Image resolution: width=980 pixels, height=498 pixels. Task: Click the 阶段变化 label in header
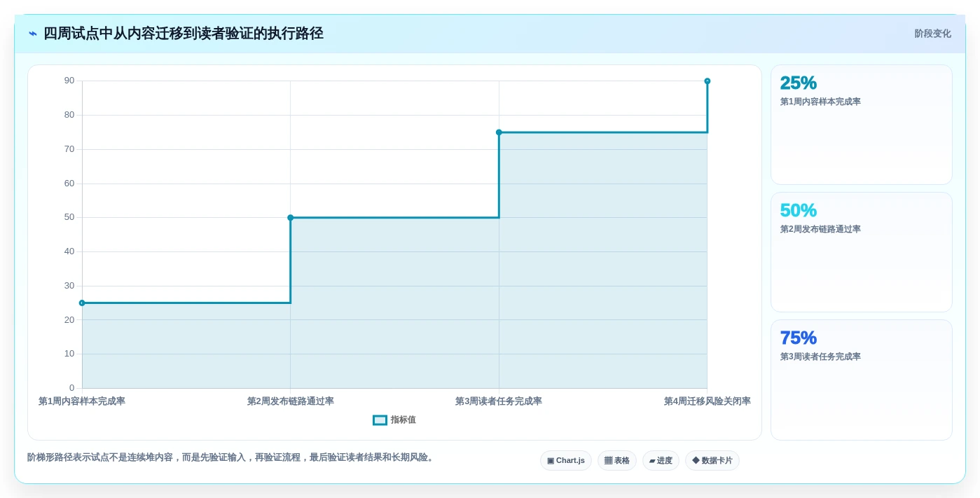(932, 34)
